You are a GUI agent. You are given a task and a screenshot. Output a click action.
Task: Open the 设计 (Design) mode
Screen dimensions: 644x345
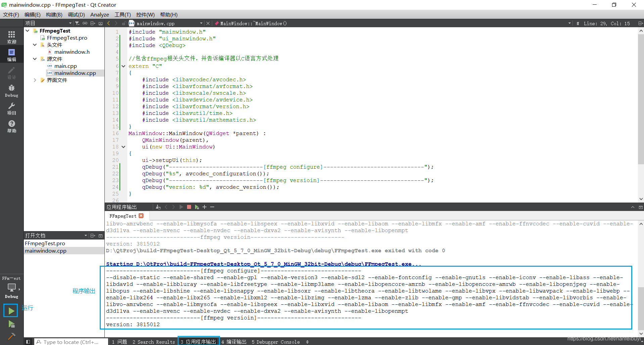tap(12, 73)
